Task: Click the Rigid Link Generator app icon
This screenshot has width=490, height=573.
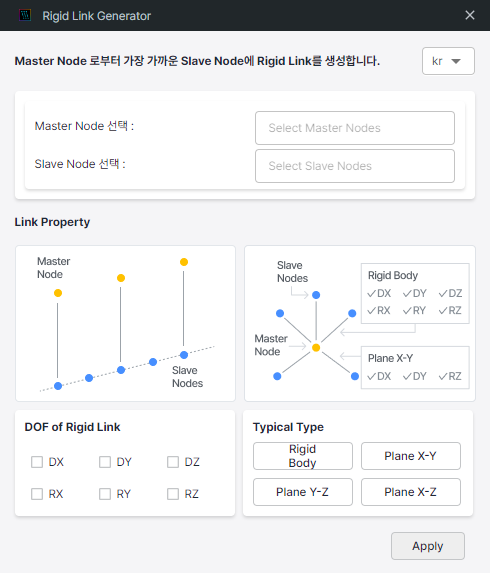Action: [x=25, y=15]
